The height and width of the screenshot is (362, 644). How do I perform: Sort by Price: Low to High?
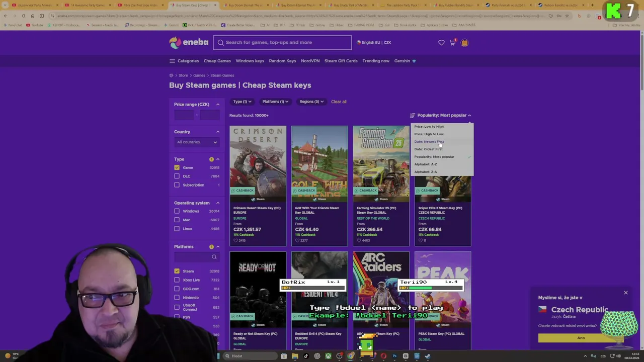pos(429,127)
